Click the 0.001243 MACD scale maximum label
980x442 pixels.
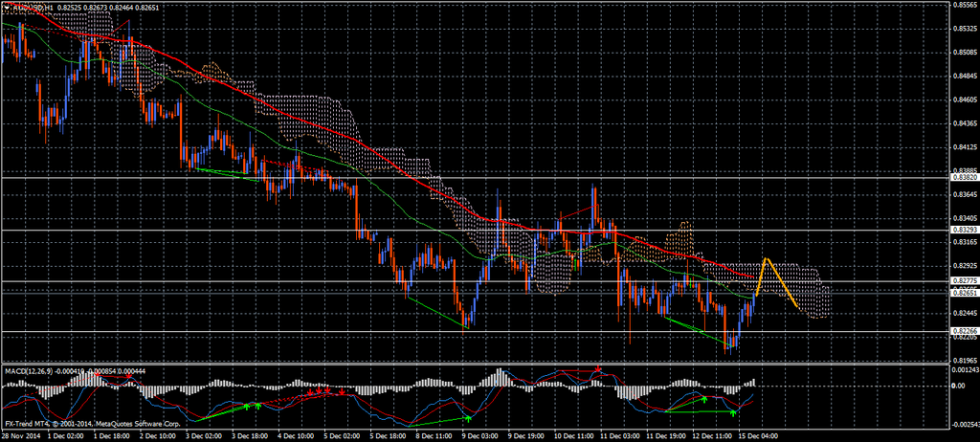click(964, 368)
